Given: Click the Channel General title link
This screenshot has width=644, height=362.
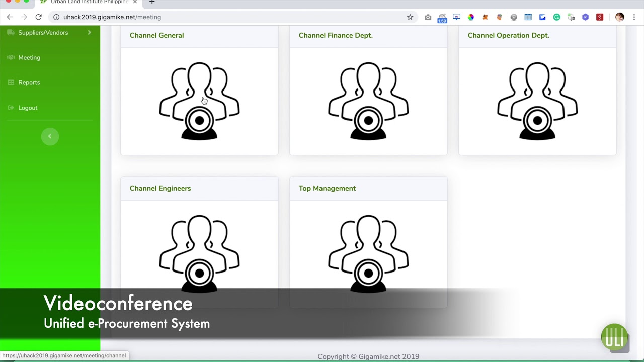Looking at the screenshot, I should pos(156,35).
